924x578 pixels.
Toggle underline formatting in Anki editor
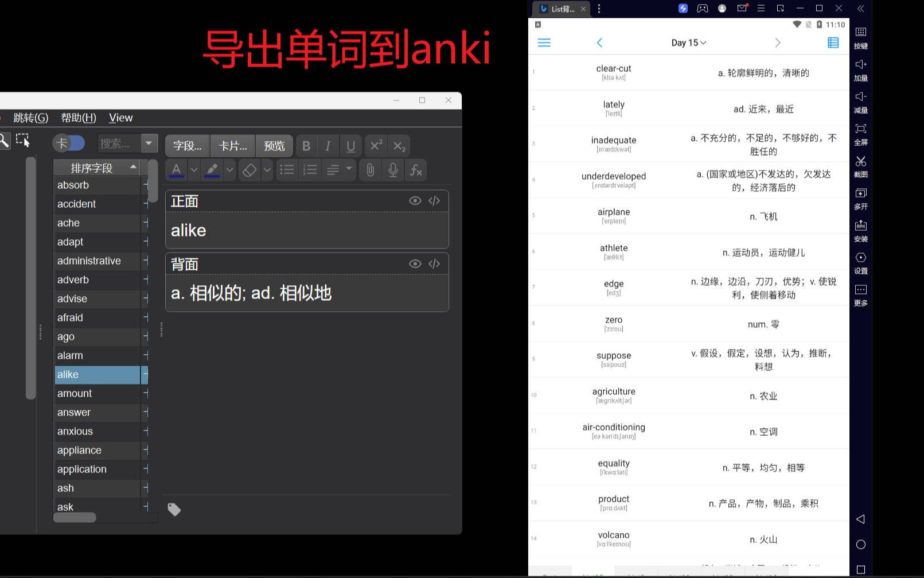point(350,146)
